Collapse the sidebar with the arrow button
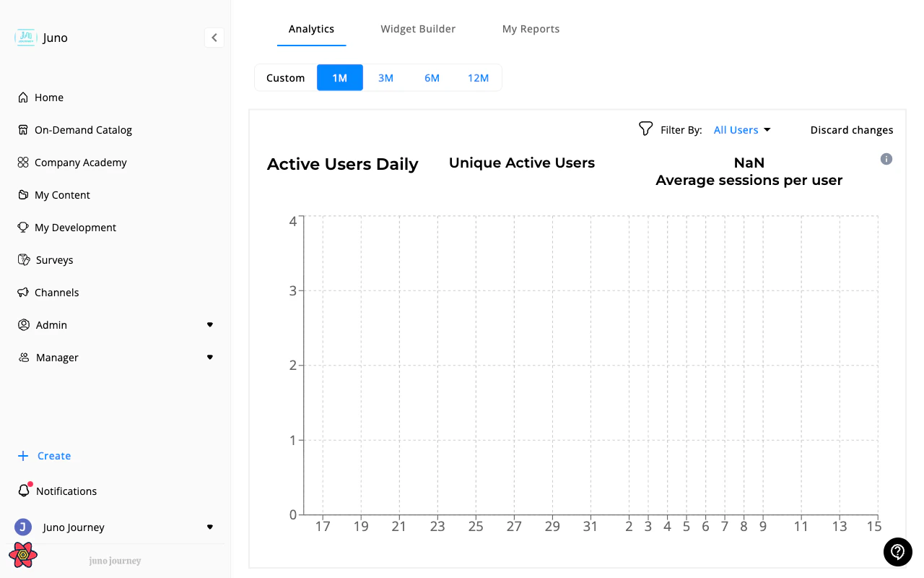This screenshot has width=924, height=578. 214,37
